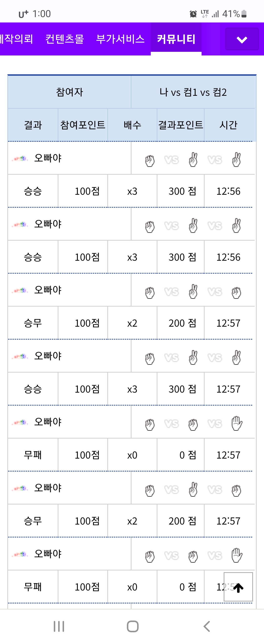Screen dimensions: 264x644
Task: Tap the first 오빠야 username
Action: 48,158
